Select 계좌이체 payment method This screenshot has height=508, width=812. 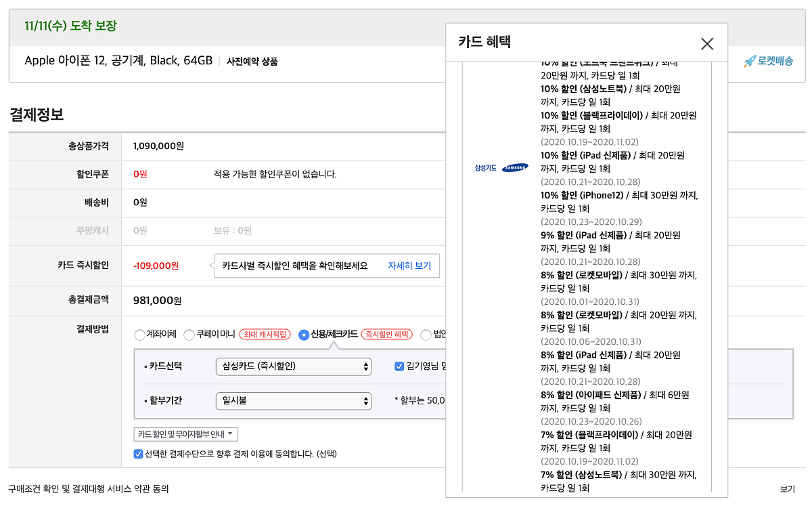point(139,335)
